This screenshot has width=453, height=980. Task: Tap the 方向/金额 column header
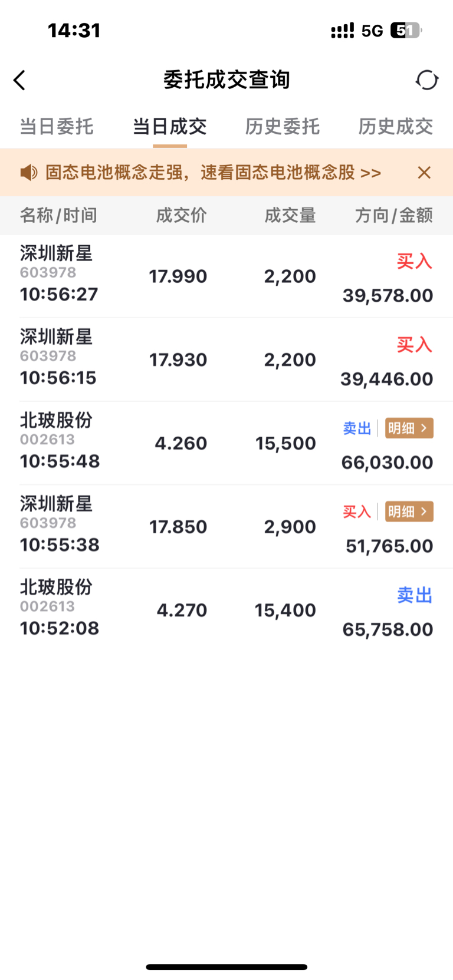[x=394, y=216]
